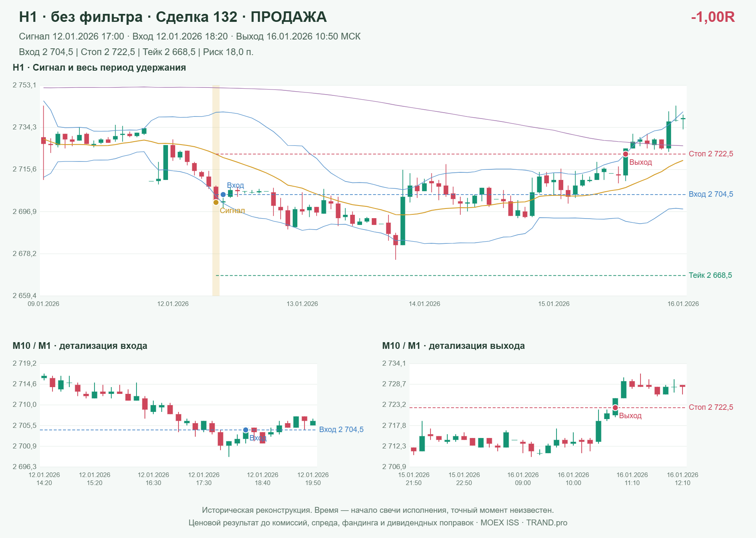The image size is (756, 538).
Task: Click the 2 734,1 label in exit chart
Action: point(394,364)
